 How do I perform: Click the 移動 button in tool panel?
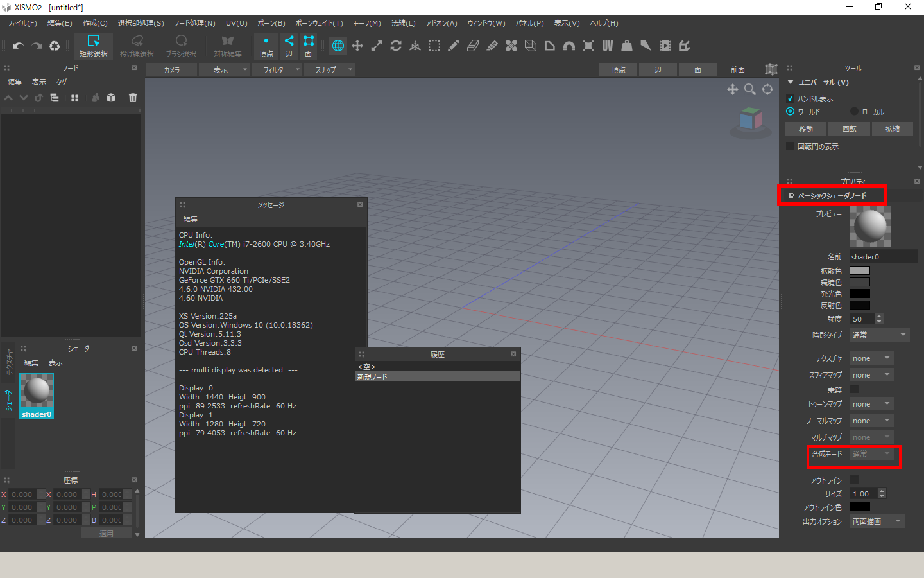click(x=806, y=129)
